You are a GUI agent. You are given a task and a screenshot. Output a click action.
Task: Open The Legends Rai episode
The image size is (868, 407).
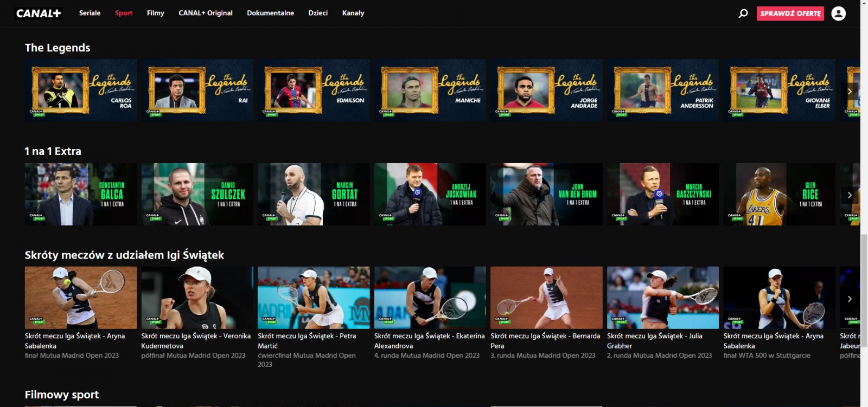[x=197, y=91]
